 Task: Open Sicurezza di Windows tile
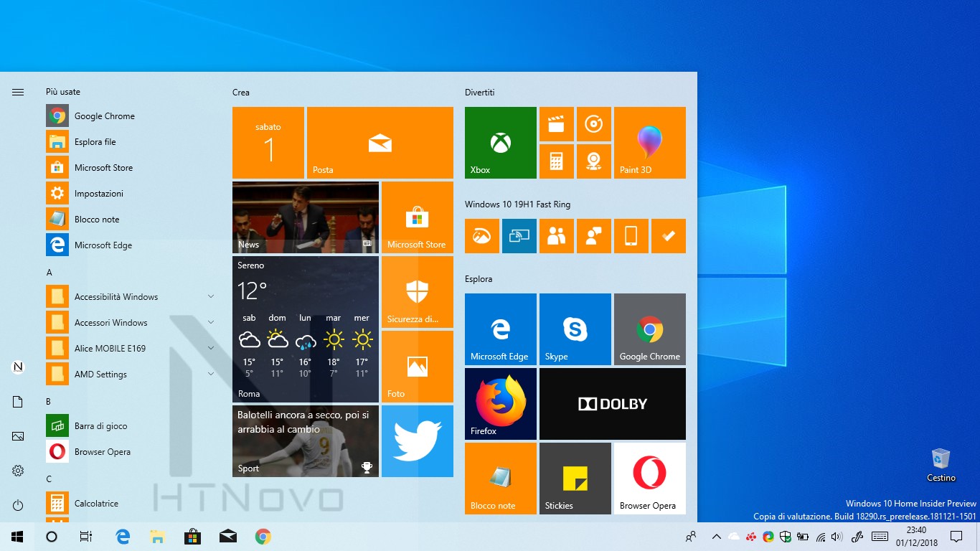[417, 291]
